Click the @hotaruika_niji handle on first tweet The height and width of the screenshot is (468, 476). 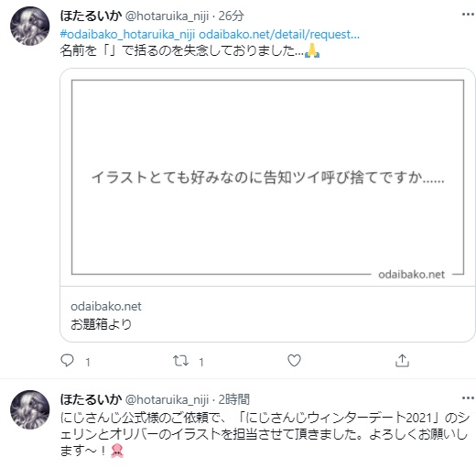click(x=167, y=16)
